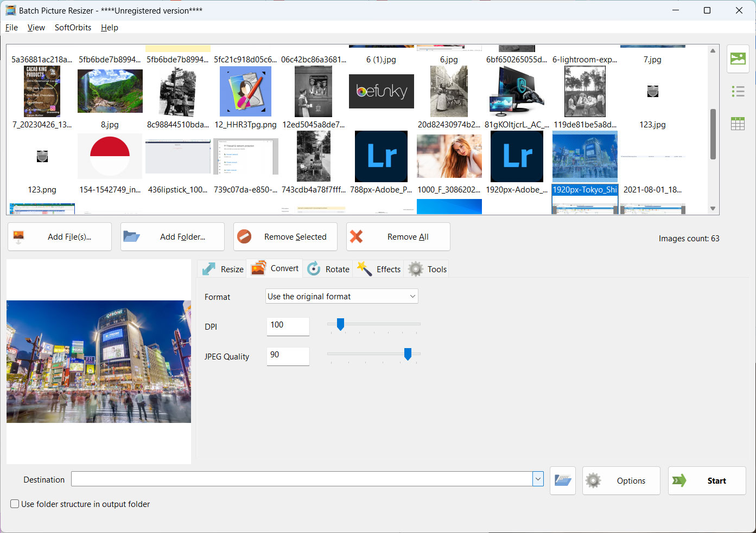Click the DPI slider handle
The width and height of the screenshot is (756, 533).
pyautogui.click(x=340, y=324)
